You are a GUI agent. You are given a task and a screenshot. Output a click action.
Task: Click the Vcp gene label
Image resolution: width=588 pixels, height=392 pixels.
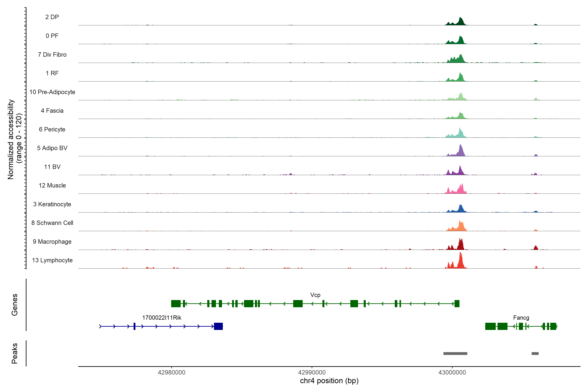pos(315,295)
